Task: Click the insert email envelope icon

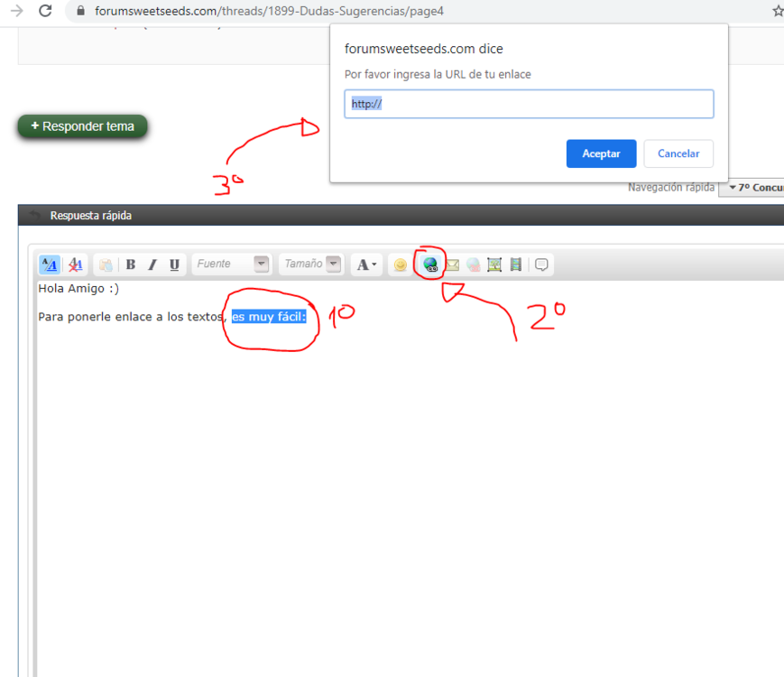Action: (453, 264)
